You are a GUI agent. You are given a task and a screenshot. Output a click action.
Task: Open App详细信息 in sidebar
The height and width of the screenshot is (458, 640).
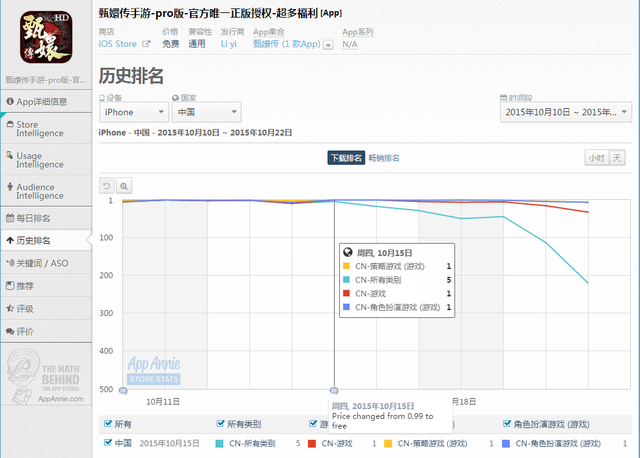point(46,102)
